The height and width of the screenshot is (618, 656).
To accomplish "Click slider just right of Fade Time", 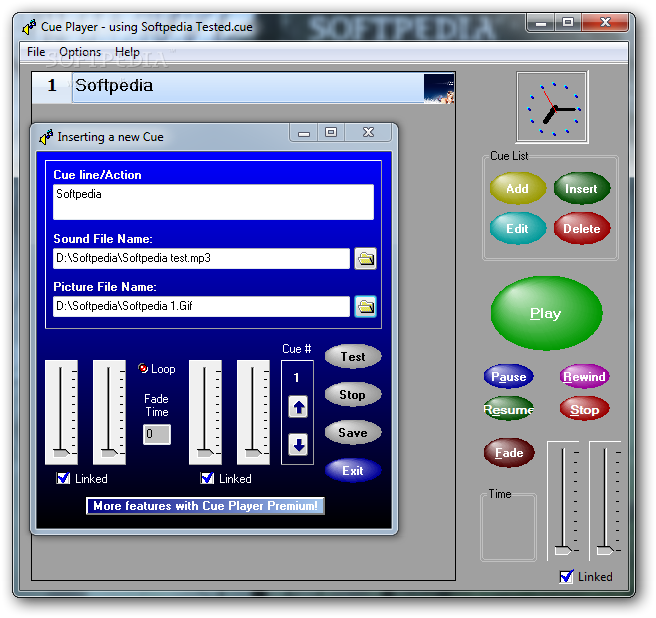I will (x=205, y=412).
